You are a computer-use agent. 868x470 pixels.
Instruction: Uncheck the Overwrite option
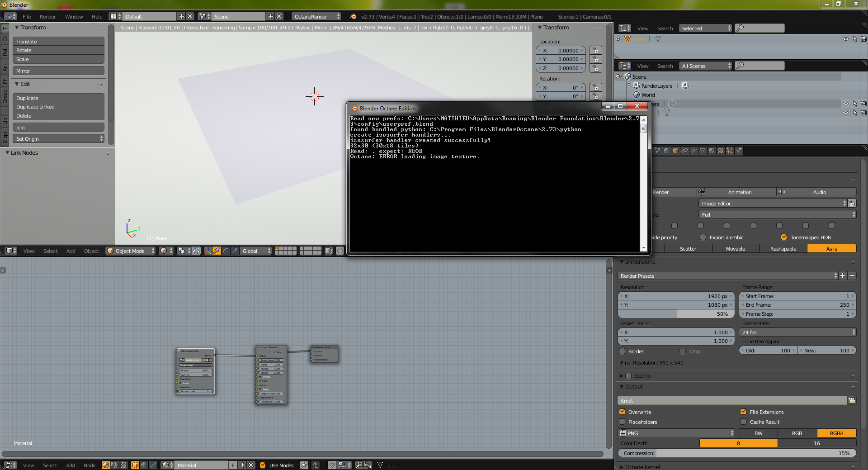click(622, 412)
